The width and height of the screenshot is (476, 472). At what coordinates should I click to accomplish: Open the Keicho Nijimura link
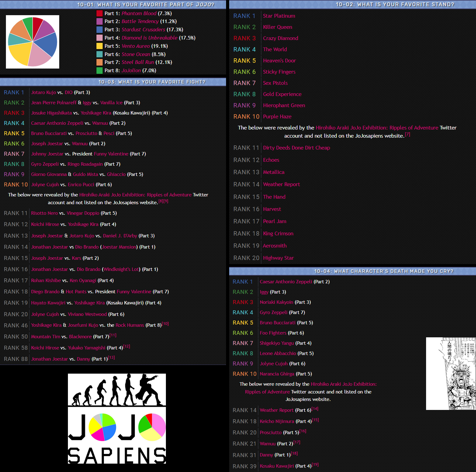point(277,421)
